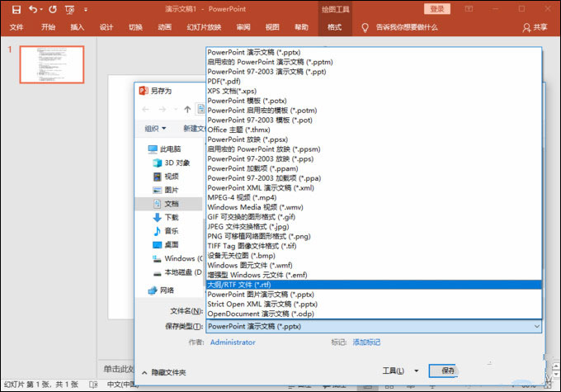561x392 pixels.
Task: Select 3D 对象 folder
Action: (x=172, y=163)
